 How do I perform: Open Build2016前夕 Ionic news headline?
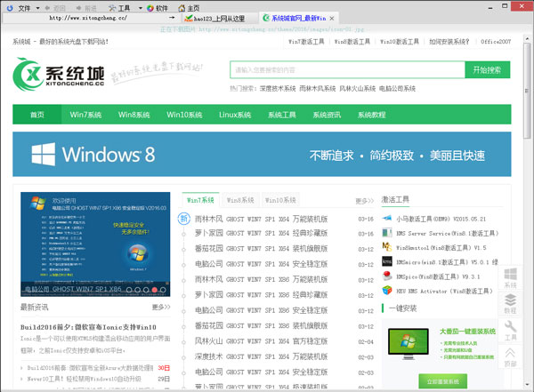88,327
